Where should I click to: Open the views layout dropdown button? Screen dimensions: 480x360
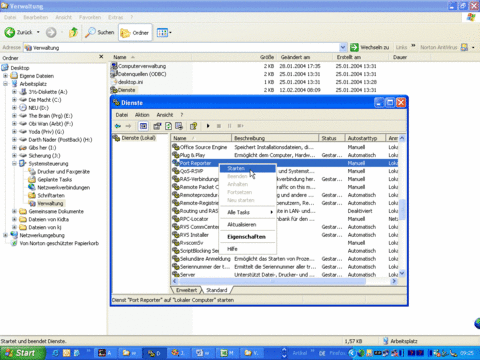[164, 33]
